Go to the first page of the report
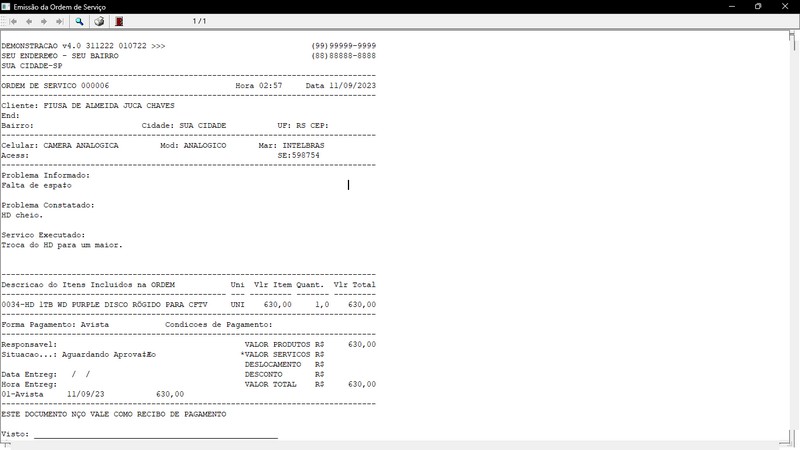This screenshot has height=450, width=800. coord(14,21)
